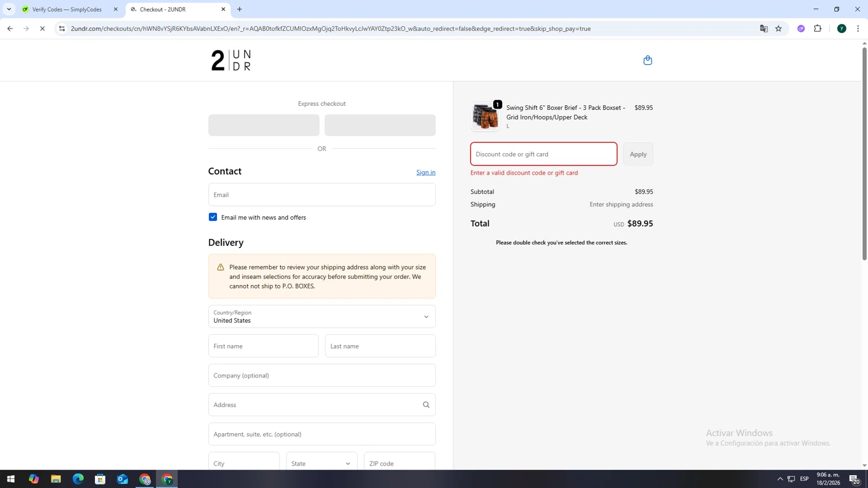Click the Swing Shift 6" Boxer Brief product title

566,112
